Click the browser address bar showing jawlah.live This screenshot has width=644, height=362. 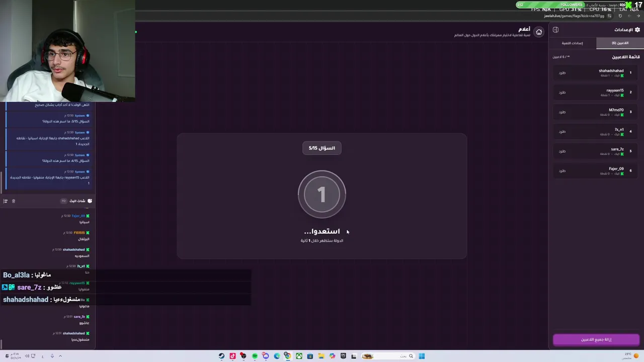point(574,16)
